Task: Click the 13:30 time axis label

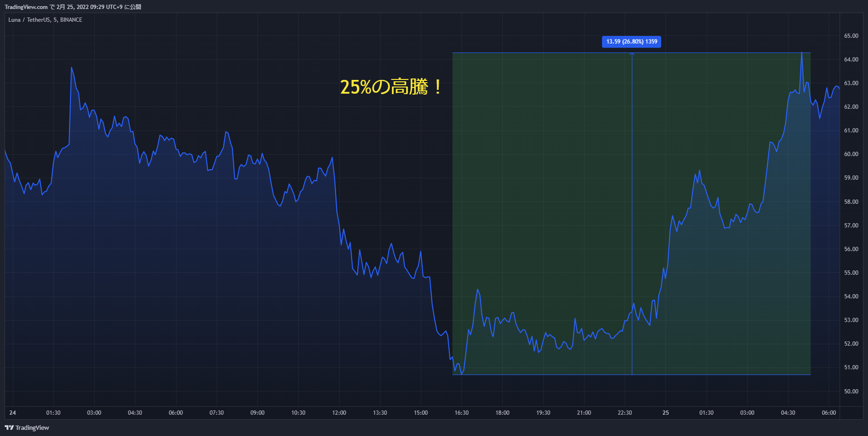Action: [x=380, y=413]
